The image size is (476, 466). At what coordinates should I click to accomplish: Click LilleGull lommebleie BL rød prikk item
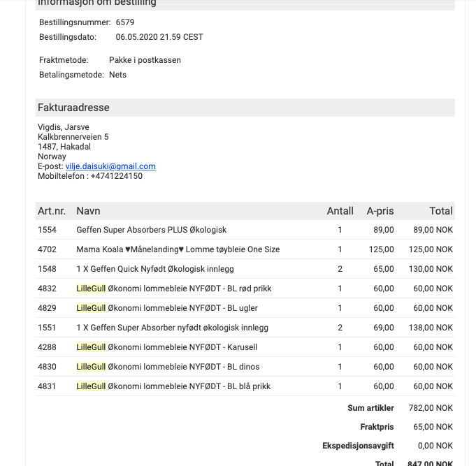[174, 289]
